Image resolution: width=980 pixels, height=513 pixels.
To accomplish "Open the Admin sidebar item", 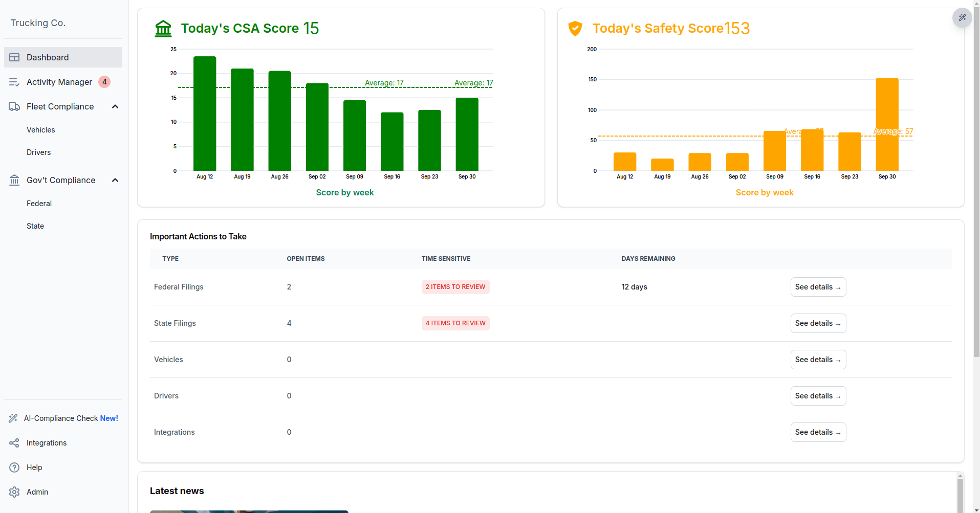I will 37,492.
